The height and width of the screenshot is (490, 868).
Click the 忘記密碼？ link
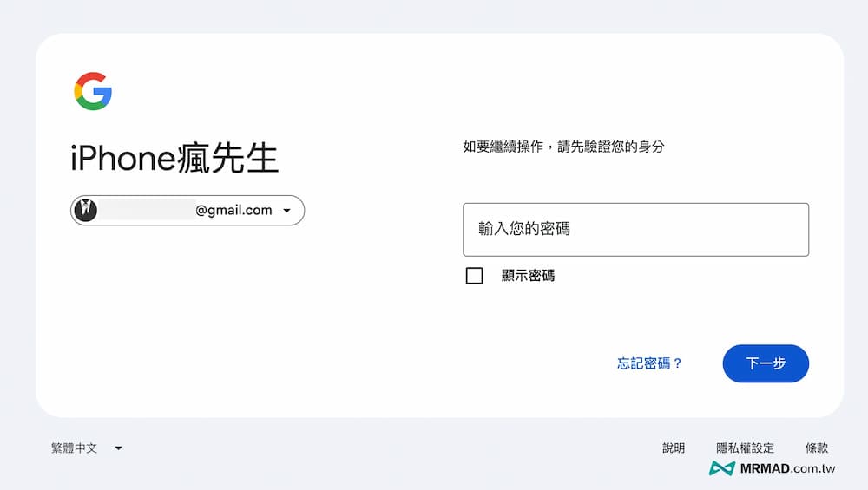(x=649, y=363)
